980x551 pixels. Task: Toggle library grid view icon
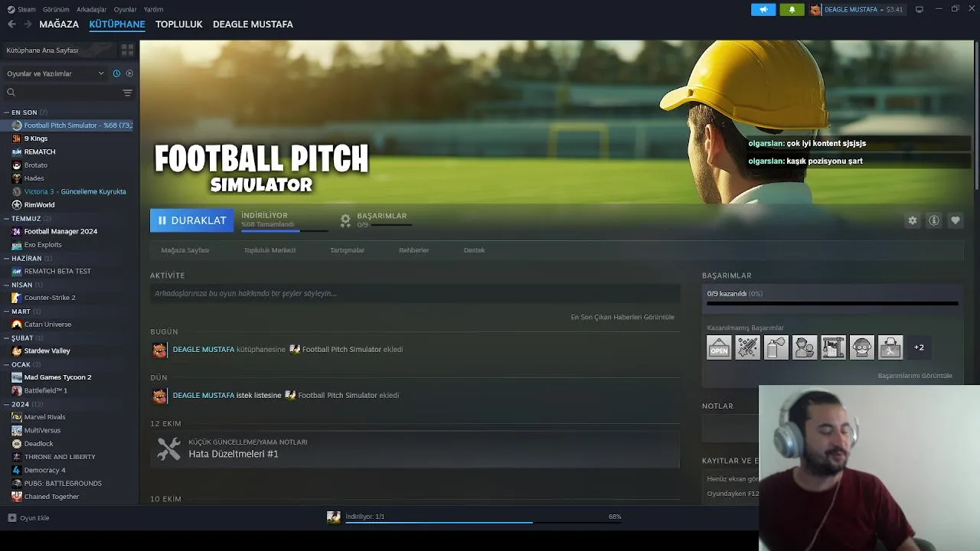pos(127,50)
